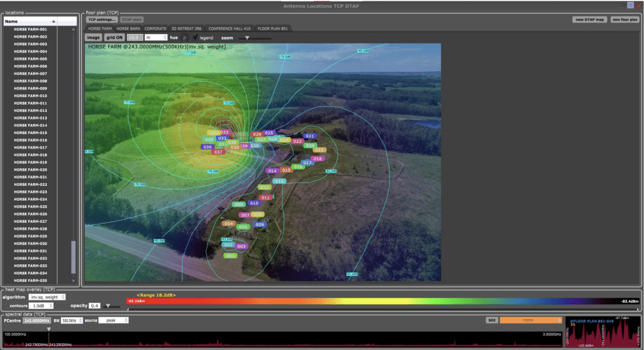644x350 pixels.
Task: Adjust the opacity slider handle
Action: [x=108, y=306]
